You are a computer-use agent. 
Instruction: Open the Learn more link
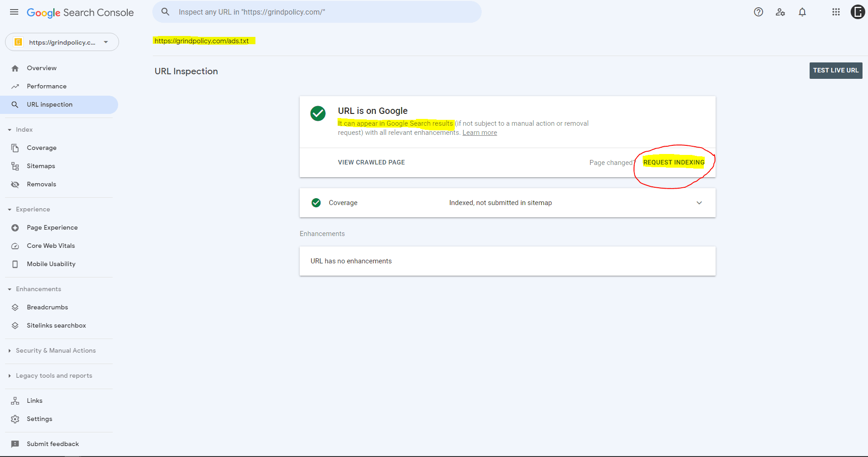(480, 133)
